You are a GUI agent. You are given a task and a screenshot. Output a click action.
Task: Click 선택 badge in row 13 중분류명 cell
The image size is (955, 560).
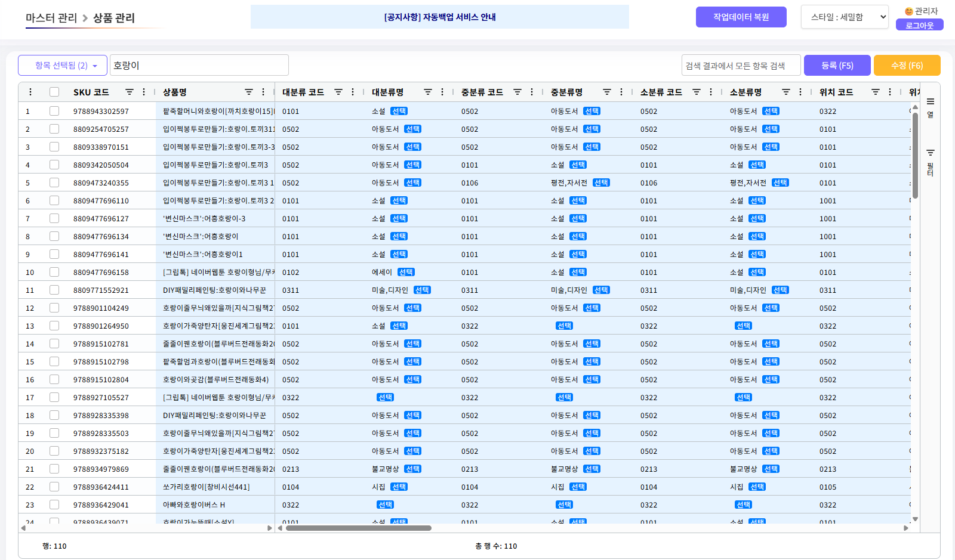564,326
